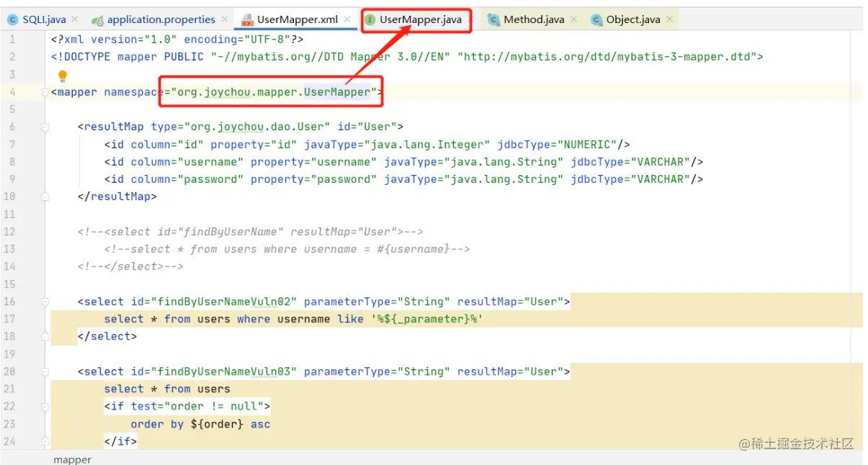Image resolution: width=868 pixels, height=465 pixels.
Task: Close the application.properties tab
Action: coord(225,19)
